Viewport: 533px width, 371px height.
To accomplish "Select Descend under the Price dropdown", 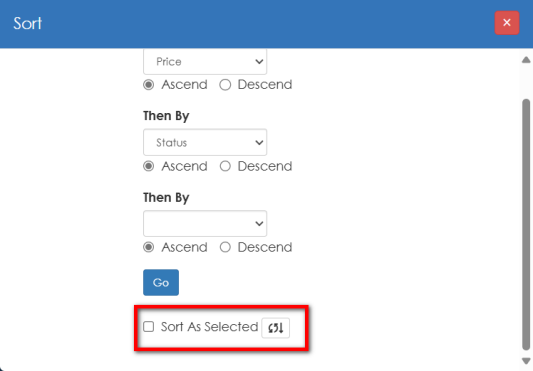I will pos(225,85).
